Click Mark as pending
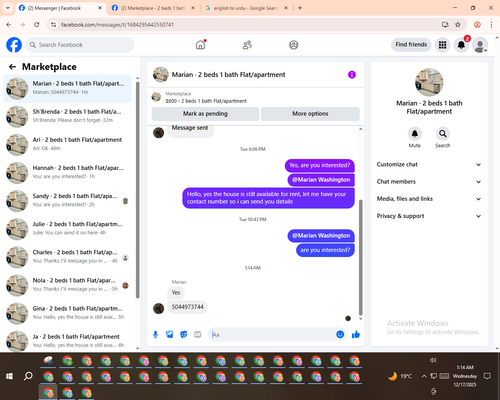Image resolution: width=500 pixels, height=400 pixels. [x=205, y=114]
